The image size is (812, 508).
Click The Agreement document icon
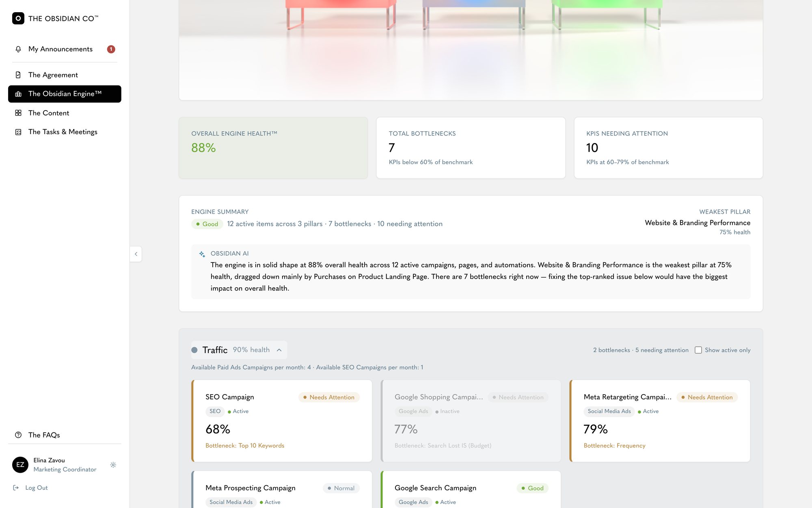[18, 75]
